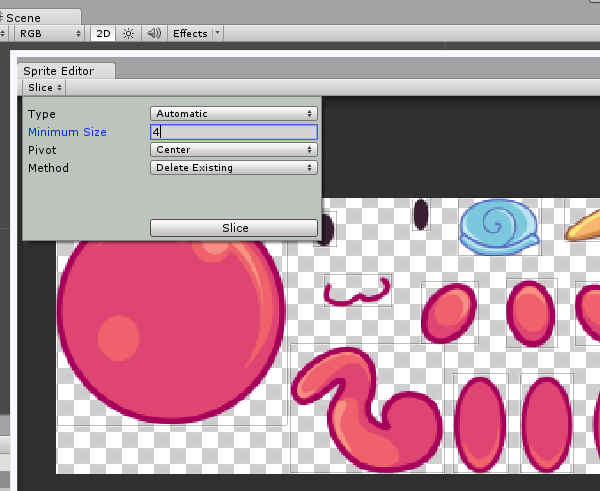The height and width of the screenshot is (491, 600).
Task: Select the squiggly mouth line sprite
Action: (x=357, y=292)
